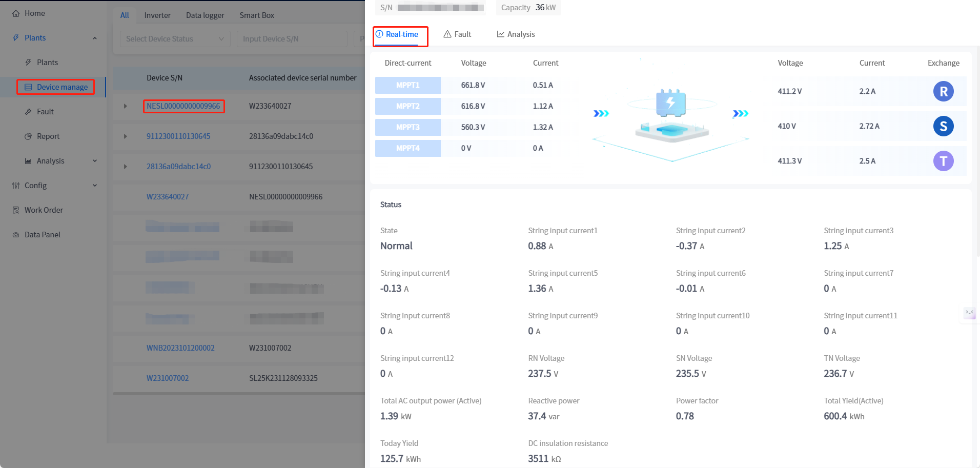The image size is (980, 468).
Task: Open the Analysis tab in device panel
Action: tap(516, 34)
